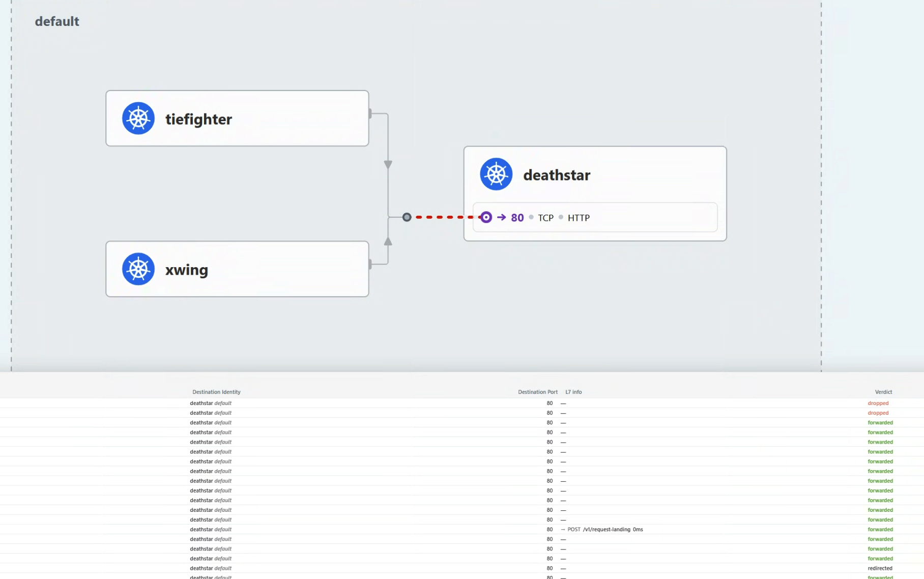Select the xwing service card title
The image size is (924, 579).
tap(186, 270)
